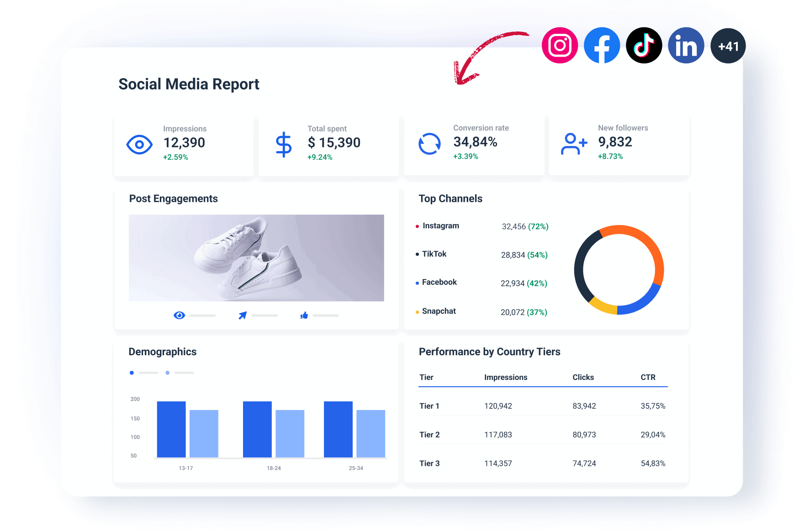804x532 pixels.
Task: Toggle the Snapchat legend marker
Action: (x=417, y=311)
